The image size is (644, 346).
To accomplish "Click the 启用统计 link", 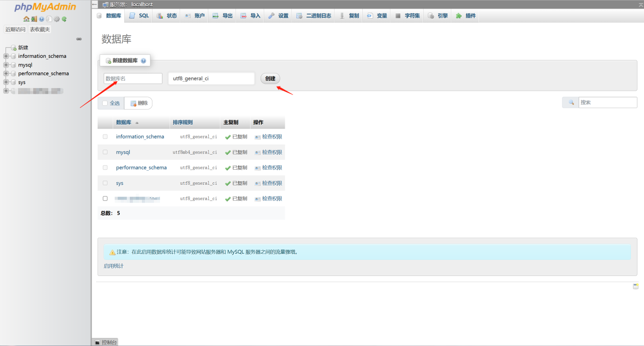I will coord(114,266).
